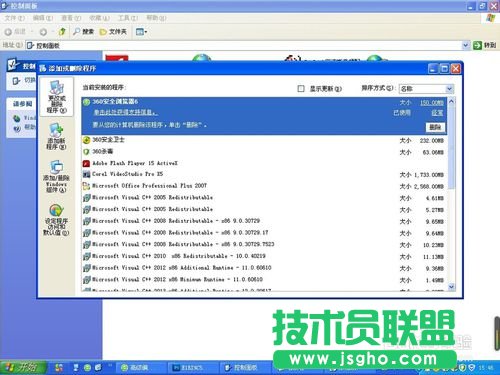The height and width of the screenshot is (375, 500).
Task: Select Visual C++ 2008 Redistributable x86 9.0.30729.7523
Action: coord(264,245)
